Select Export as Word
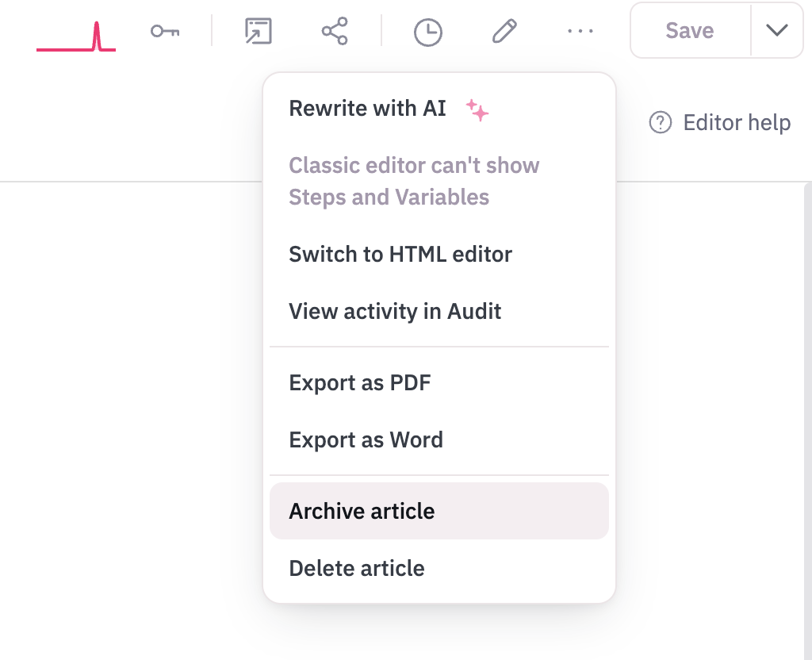 439,439
